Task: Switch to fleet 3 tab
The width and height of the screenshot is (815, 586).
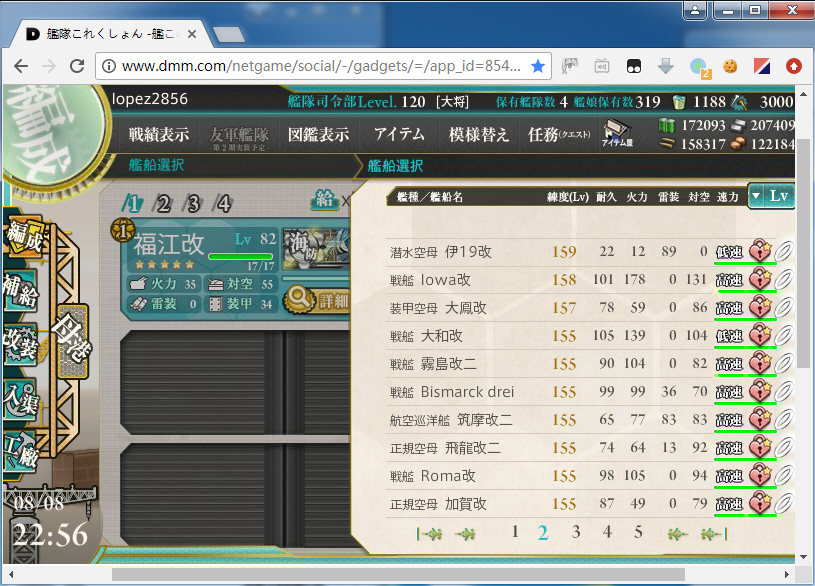Action: [x=193, y=204]
